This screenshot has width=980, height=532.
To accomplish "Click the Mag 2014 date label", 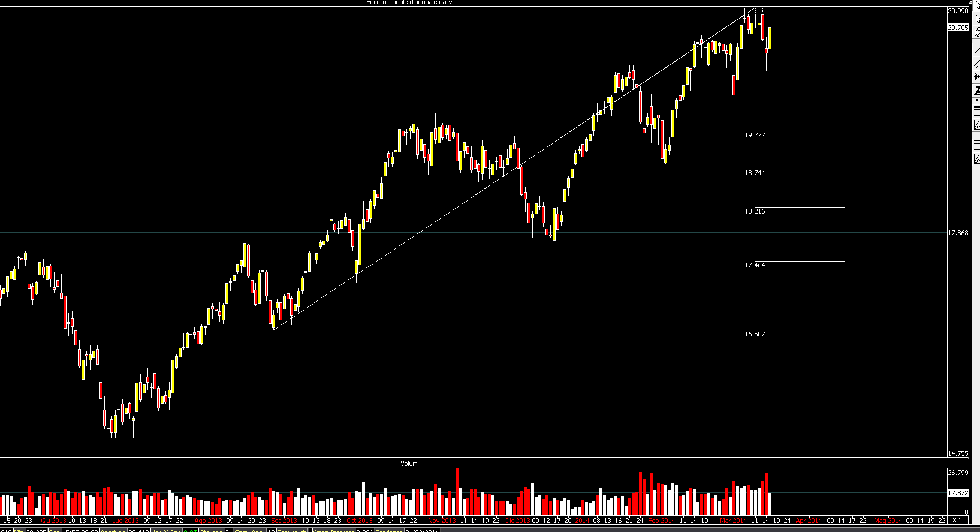I will pyautogui.click(x=888, y=521).
